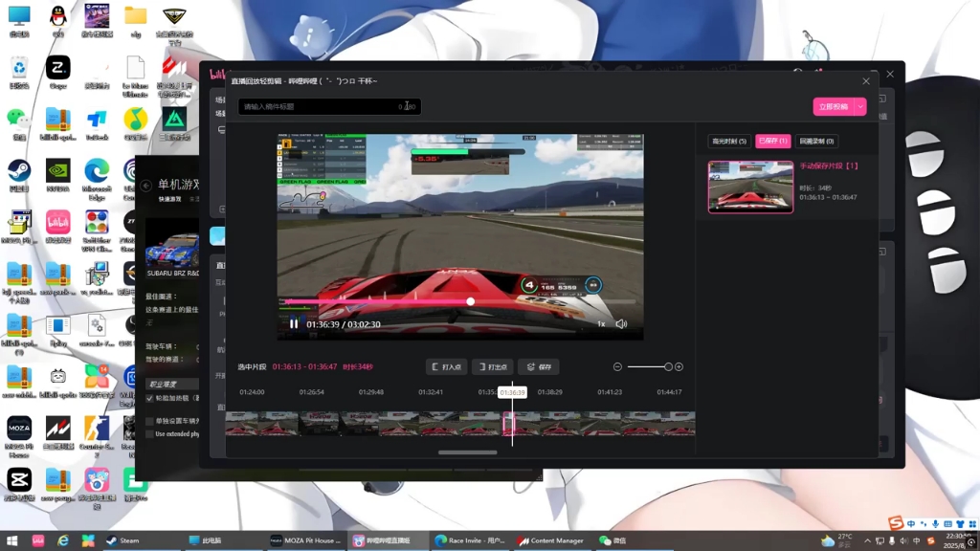The height and width of the screenshot is (551, 980).
Task: Open the saved clip thumbnail
Action: [750, 187]
